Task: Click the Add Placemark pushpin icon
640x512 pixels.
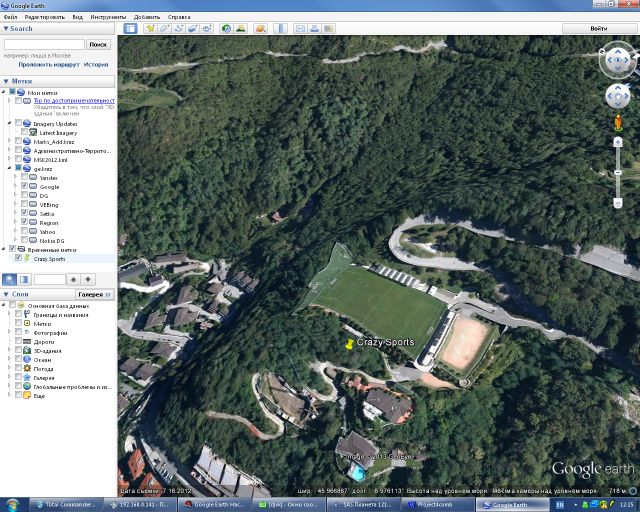Action: [x=150, y=28]
